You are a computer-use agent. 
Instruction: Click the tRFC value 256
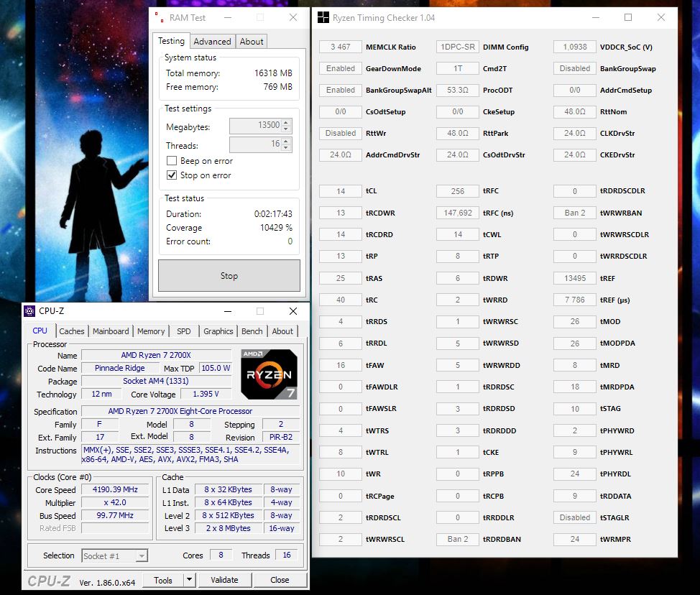(458, 191)
